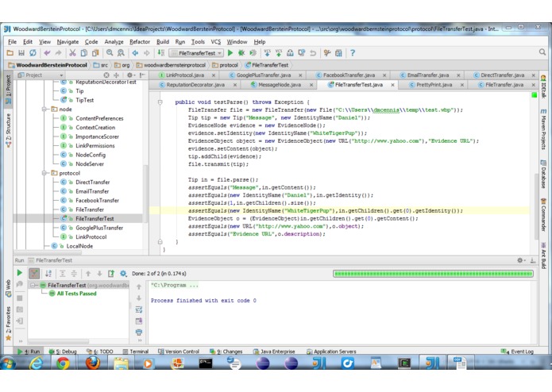Click the VCS Update Project icon
Viewport: 552px width, 392px height.
point(267,53)
